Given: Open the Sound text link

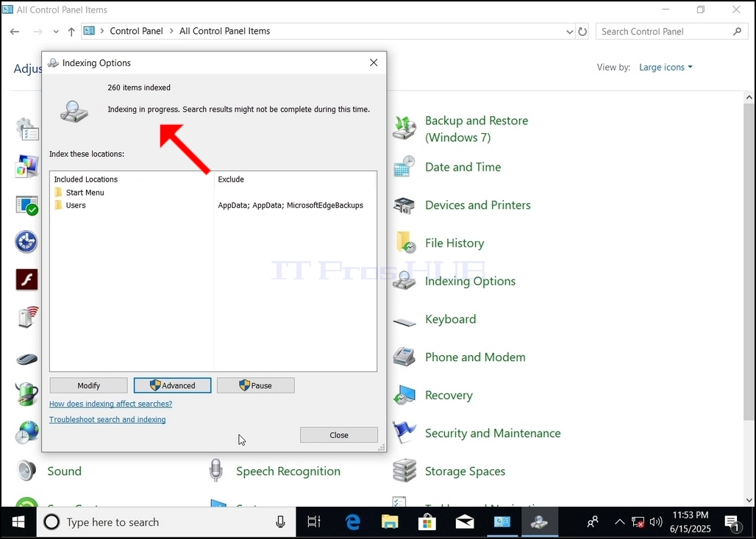Looking at the screenshot, I should 64,471.
